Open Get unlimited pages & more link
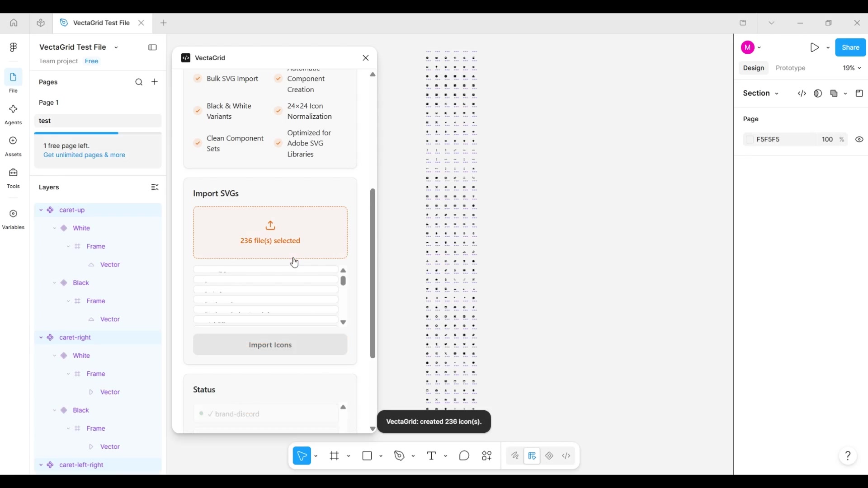Viewport: 868px width, 488px height. (85, 155)
